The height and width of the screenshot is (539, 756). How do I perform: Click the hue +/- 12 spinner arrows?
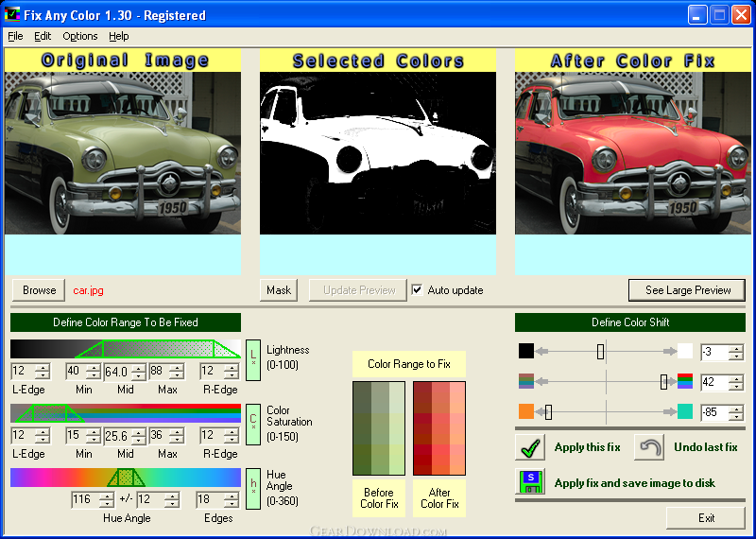pyautogui.click(x=172, y=500)
